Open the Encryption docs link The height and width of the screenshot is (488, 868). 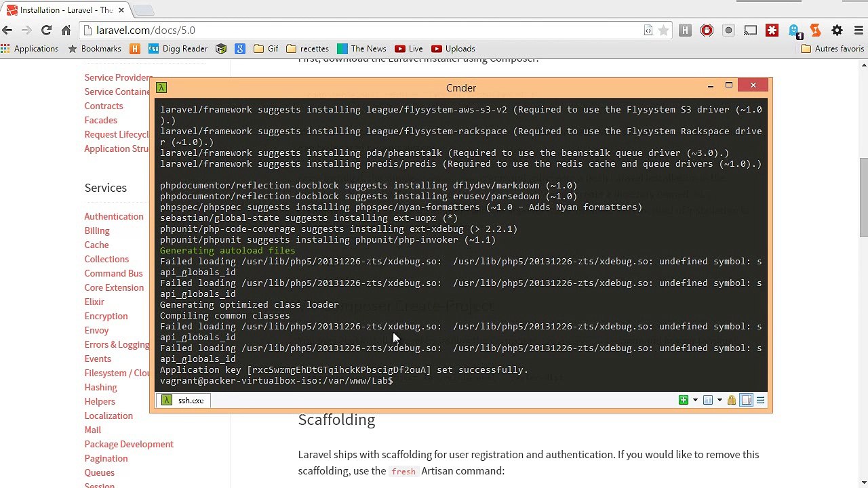coord(106,317)
